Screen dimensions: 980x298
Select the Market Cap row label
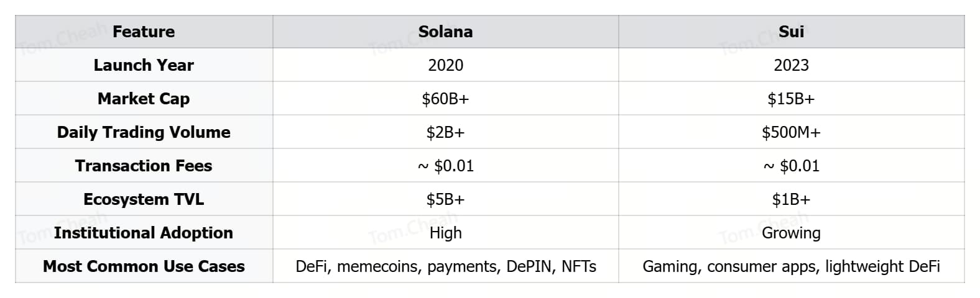point(144,99)
